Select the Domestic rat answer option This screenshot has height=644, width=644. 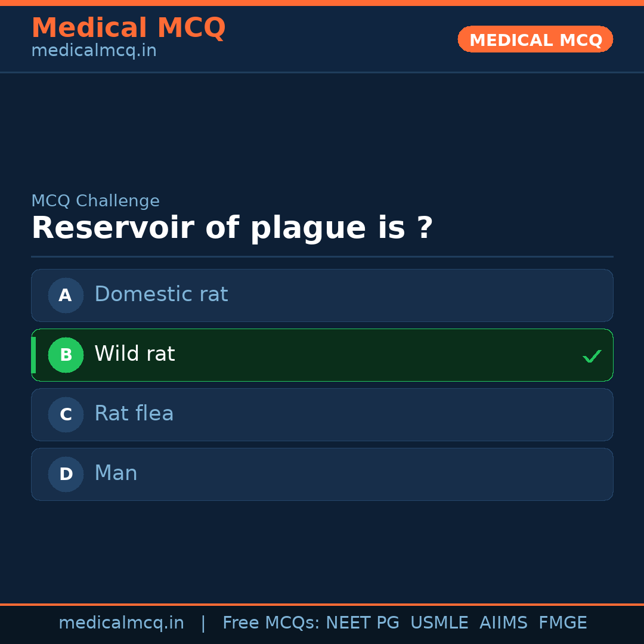[x=322, y=295]
